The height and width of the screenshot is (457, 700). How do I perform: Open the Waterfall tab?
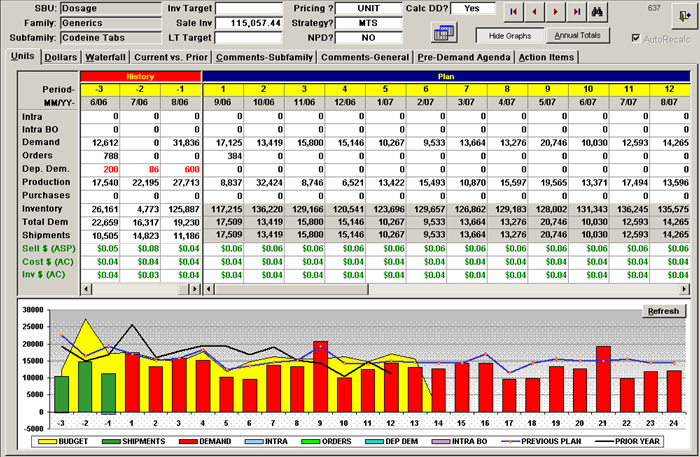coord(105,58)
